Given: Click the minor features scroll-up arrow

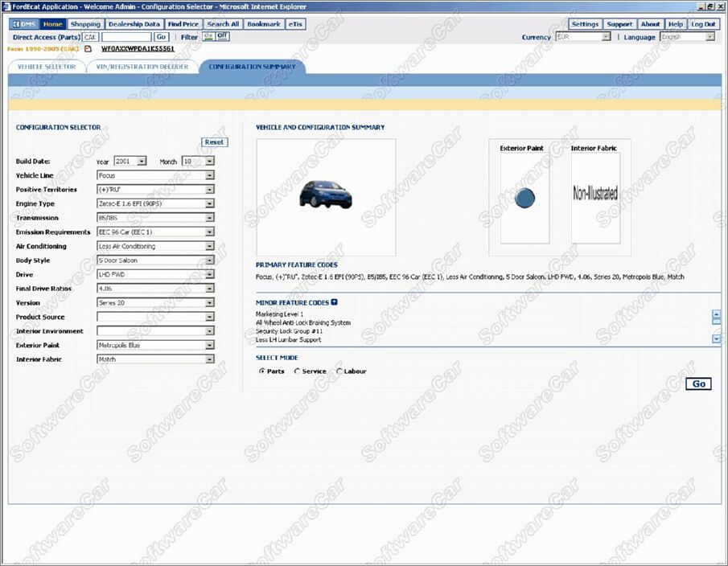Looking at the screenshot, I should coord(716,314).
